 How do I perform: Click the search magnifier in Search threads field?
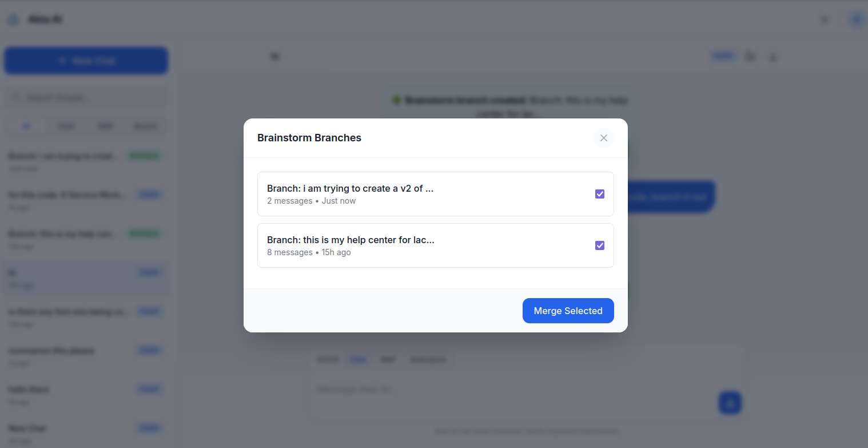tap(16, 97)
